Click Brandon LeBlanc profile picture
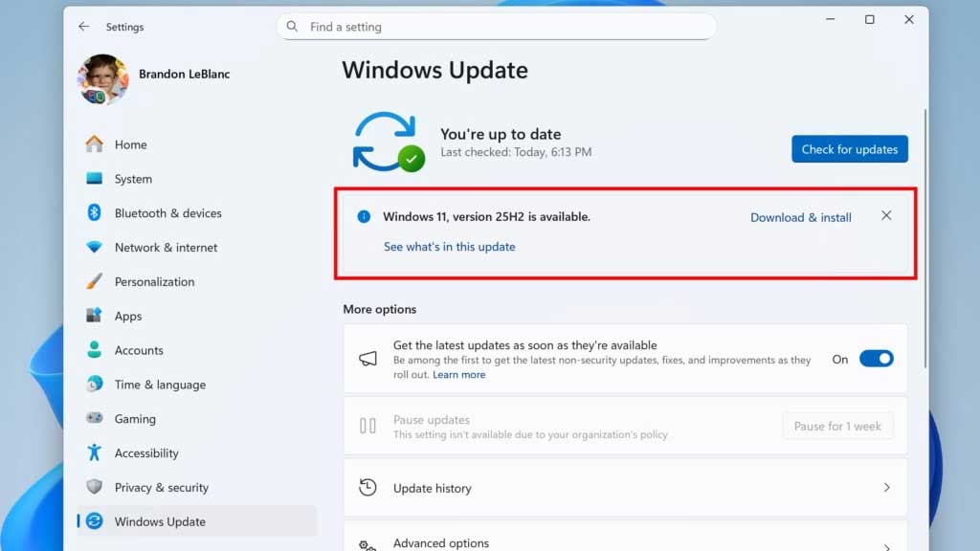The image size is (980, 551). pos(101,79)
